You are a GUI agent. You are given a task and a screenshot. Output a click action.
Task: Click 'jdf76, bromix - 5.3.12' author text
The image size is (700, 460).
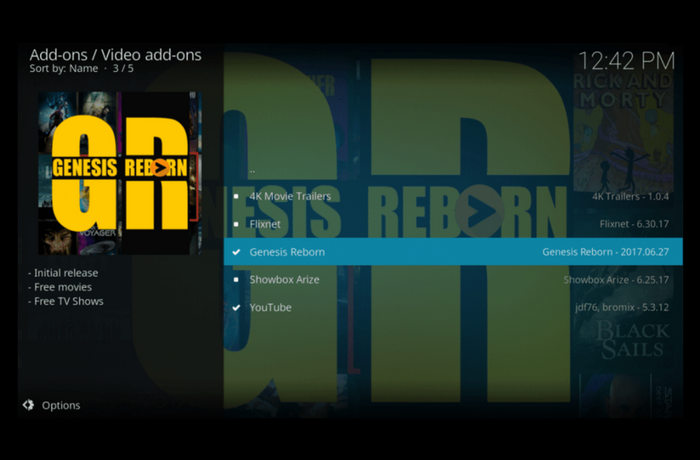[x=622, y=307]
